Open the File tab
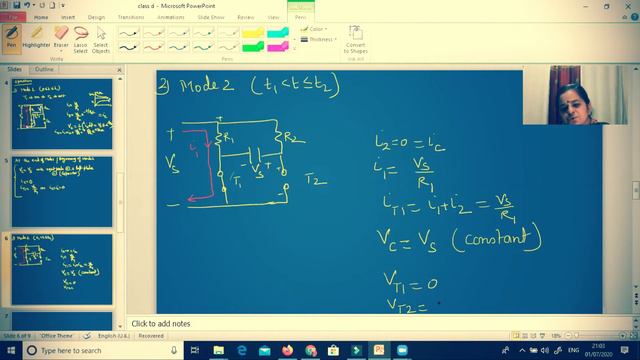 click(x=13, y=17)
